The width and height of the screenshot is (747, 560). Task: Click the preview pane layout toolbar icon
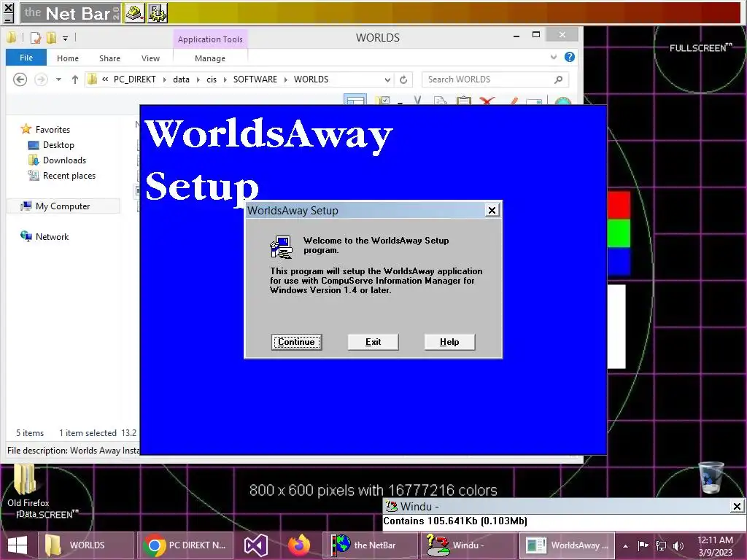click(x=355, y=99)
